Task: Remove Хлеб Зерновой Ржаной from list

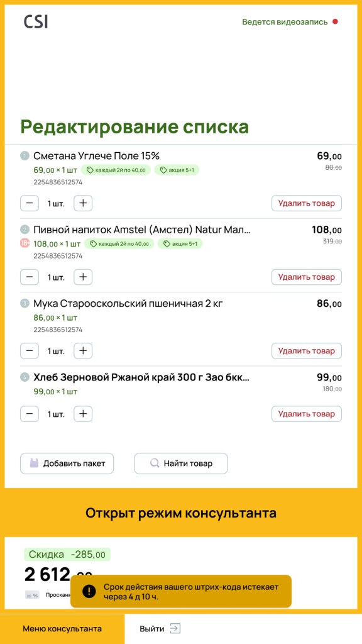Action: pyautogui.click(x=307, y=414)
